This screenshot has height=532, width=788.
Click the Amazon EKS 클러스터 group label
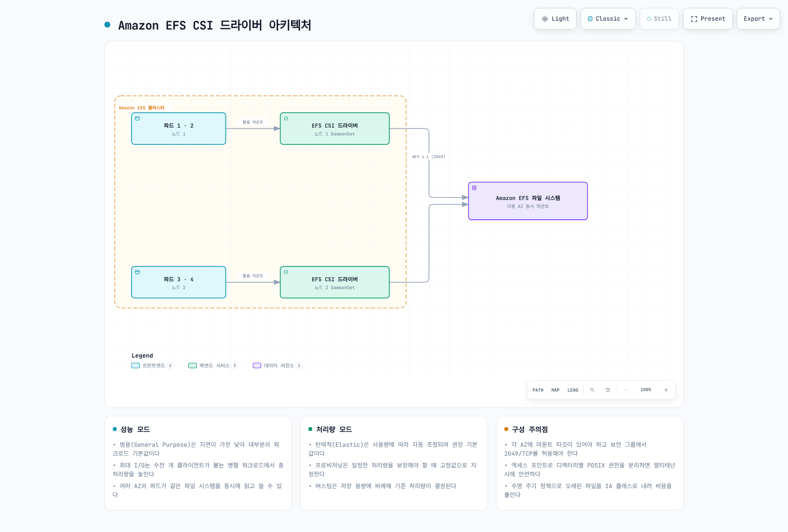tap(142, 108)
